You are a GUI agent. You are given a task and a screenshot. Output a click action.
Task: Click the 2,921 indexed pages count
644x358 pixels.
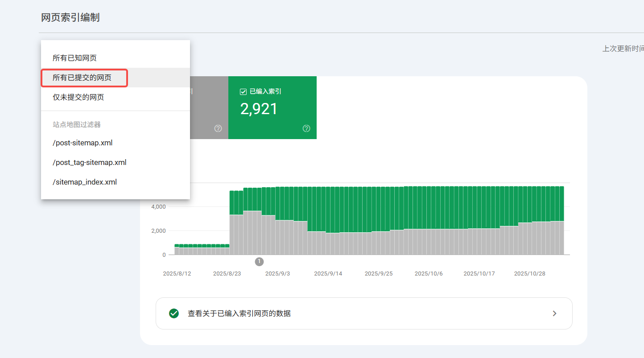click(259, 109)
